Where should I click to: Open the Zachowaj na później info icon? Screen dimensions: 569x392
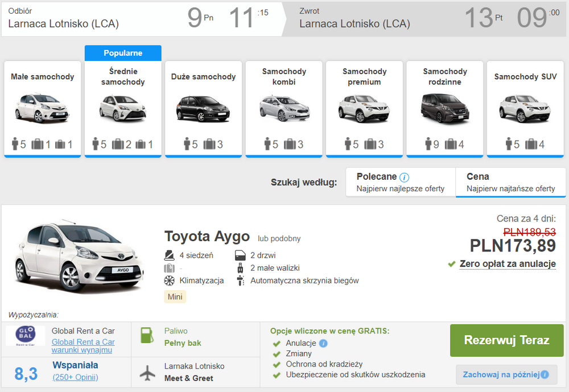(x=545, y=374)
